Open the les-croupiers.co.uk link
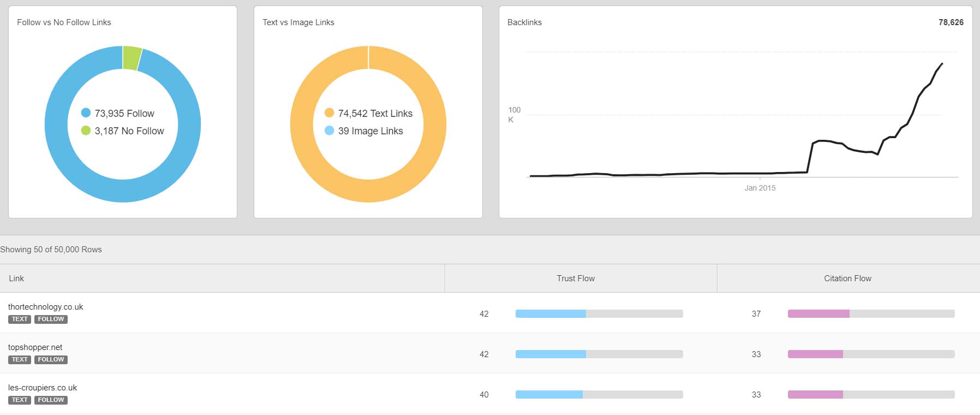Image resolution: width=980 pixels, height=415 pixels. (x=43, y=388)
